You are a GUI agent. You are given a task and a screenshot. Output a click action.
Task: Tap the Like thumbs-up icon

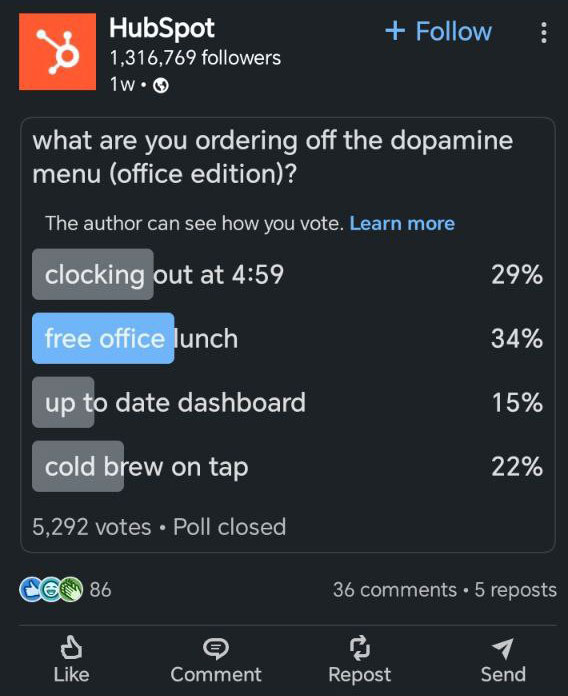pos(71,647)
